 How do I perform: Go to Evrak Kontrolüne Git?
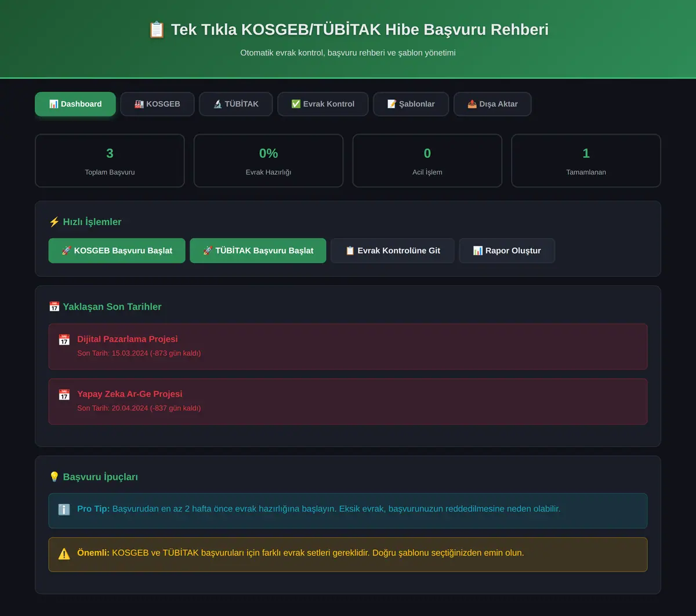(393, 251)
